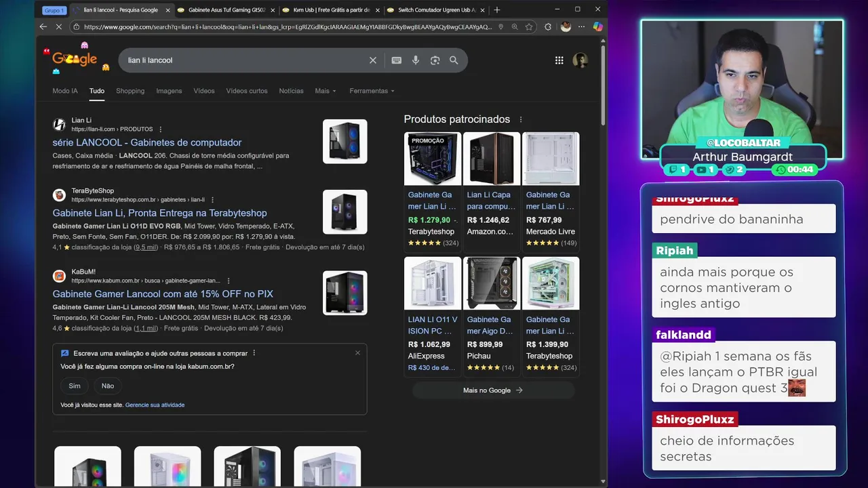Open browser extensions icon
Viewport: 868px width, 488px height.
(x=548, y=26)
